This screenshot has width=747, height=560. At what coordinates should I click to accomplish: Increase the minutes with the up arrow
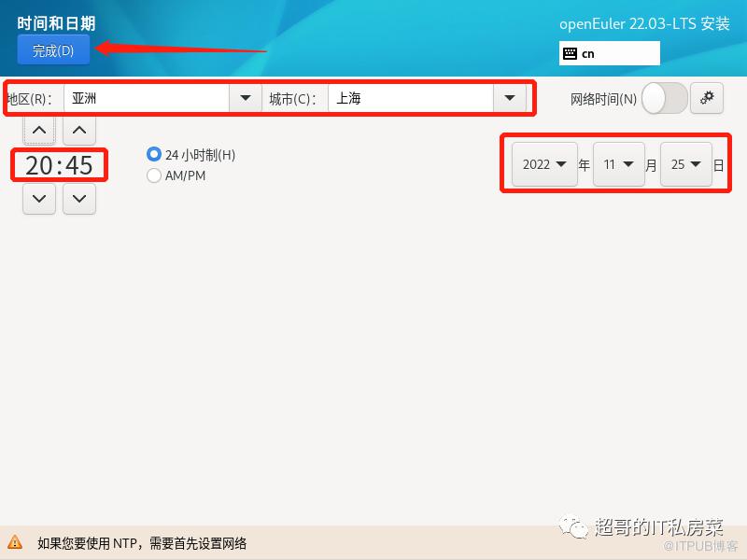pyautogui.click(x=79, y=130)
